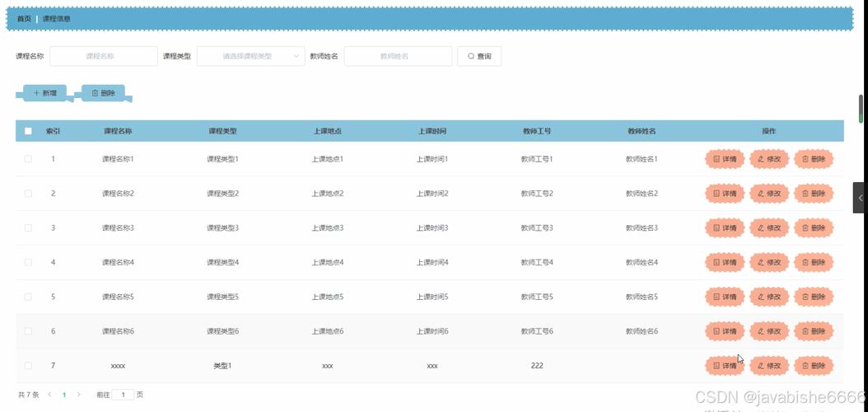Click the 教师工号 column header
This screenshot has height=412, width=868.
(x=537, y=131)
